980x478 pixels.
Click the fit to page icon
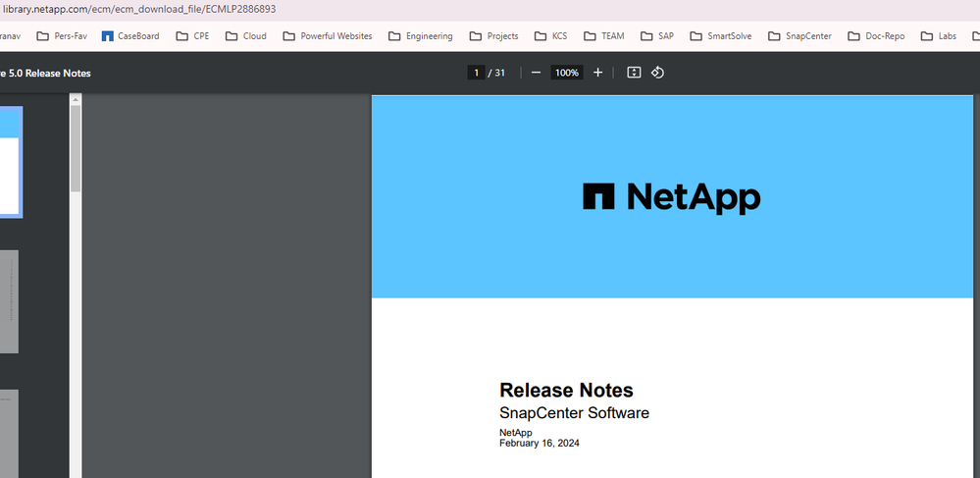click(x=634, y=73)
